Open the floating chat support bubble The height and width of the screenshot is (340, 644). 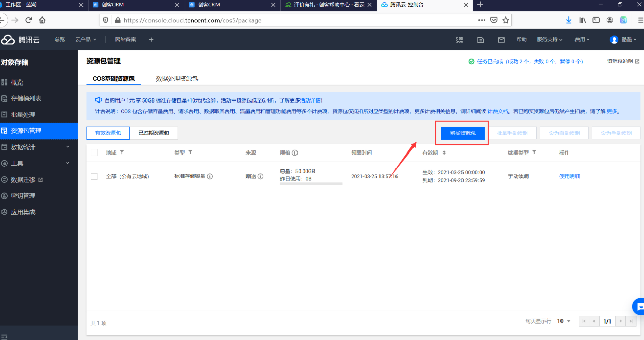pyautogui.click(x=639, y=307)
